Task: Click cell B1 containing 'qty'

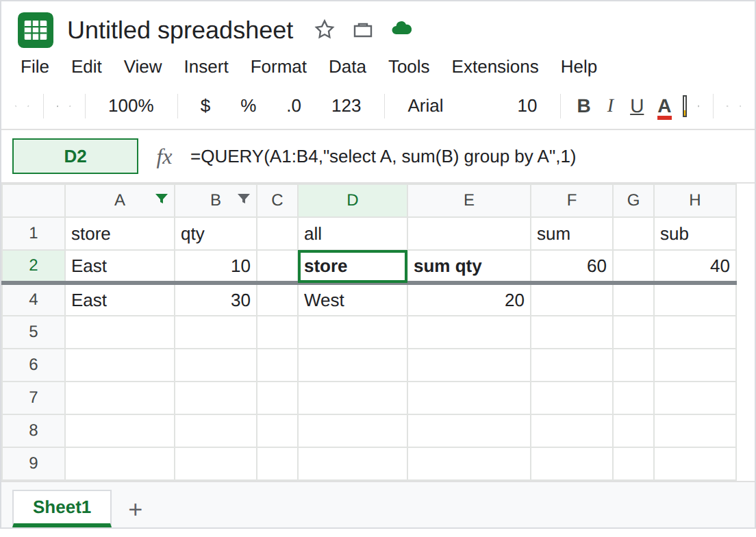Action: click(x=216, y=234)
